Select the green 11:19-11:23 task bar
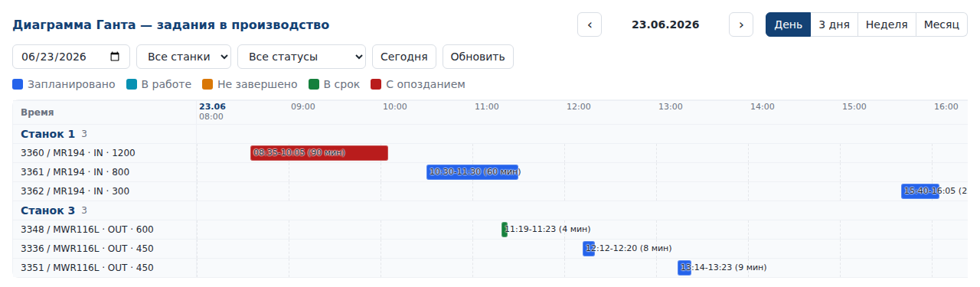Image resolution: width=980 pixels, height=287 pixels. (505, 230)
